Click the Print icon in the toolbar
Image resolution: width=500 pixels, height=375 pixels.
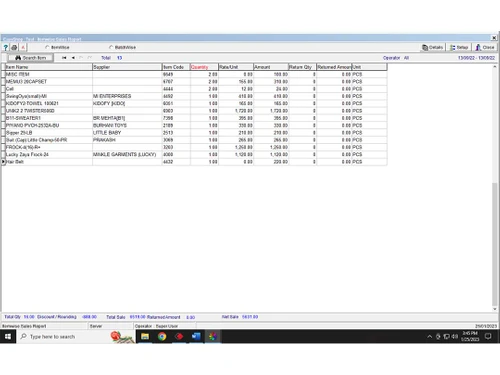(x=14, y=48)
